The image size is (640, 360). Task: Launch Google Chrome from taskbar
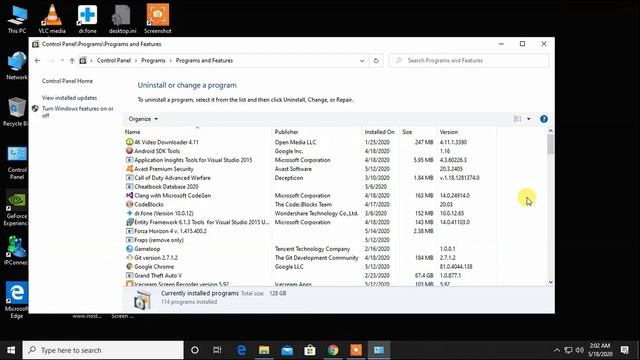pos(333,350)
